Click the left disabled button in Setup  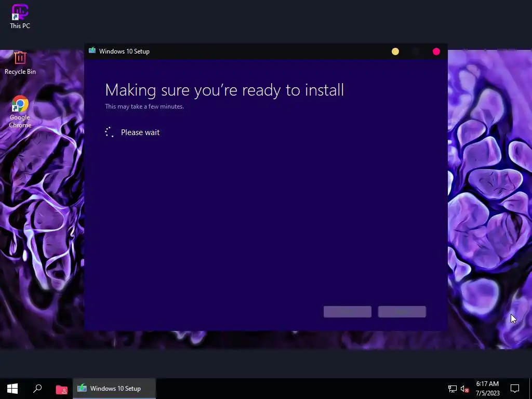(x=348, y=312)
